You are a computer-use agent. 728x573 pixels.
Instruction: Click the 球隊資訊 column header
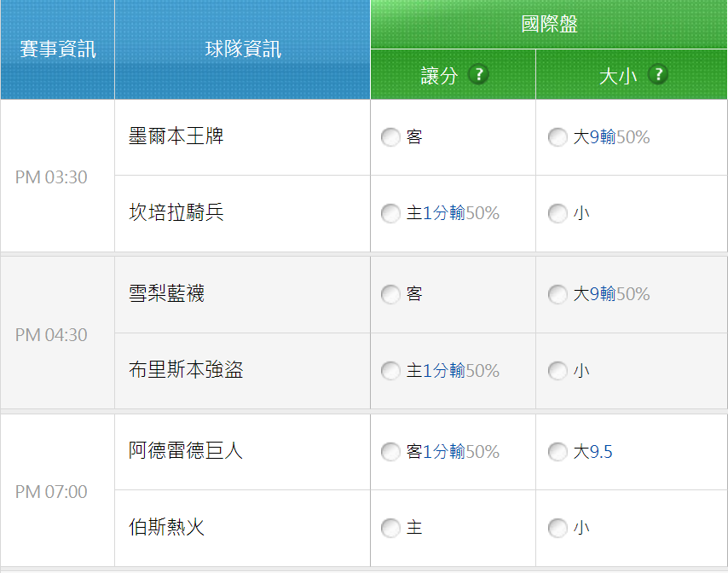243,49
